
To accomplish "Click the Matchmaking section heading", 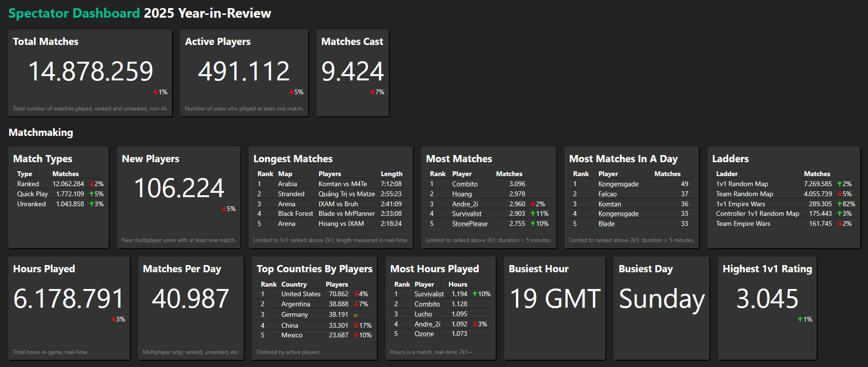I will point(41,133).
